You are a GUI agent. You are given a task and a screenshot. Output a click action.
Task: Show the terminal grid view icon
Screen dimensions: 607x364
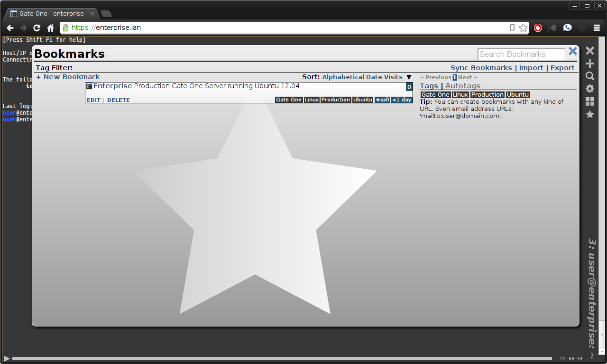(589, 101)
